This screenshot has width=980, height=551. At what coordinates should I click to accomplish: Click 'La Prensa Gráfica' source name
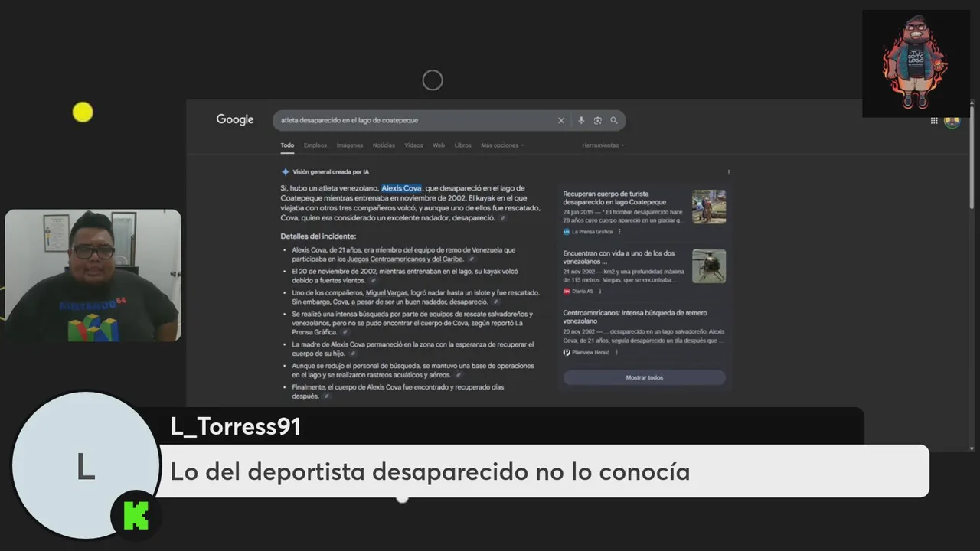pos(592,232)
